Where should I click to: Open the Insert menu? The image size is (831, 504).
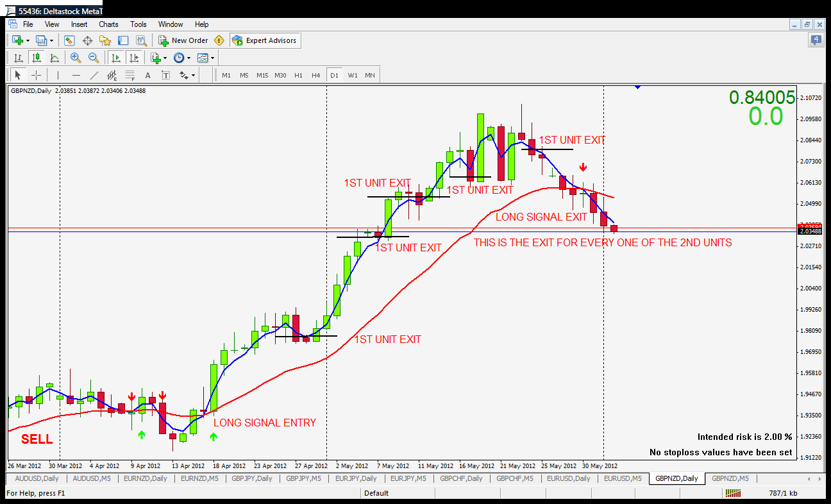point(80,24)
